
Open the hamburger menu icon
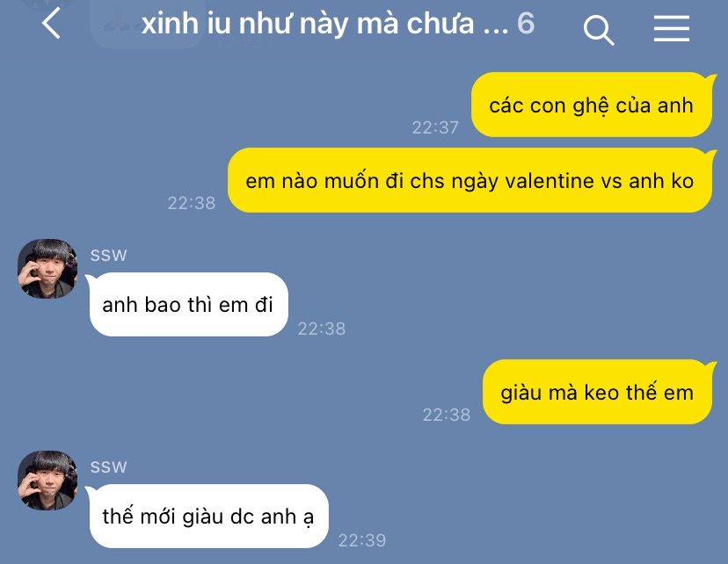coord(672,28)
